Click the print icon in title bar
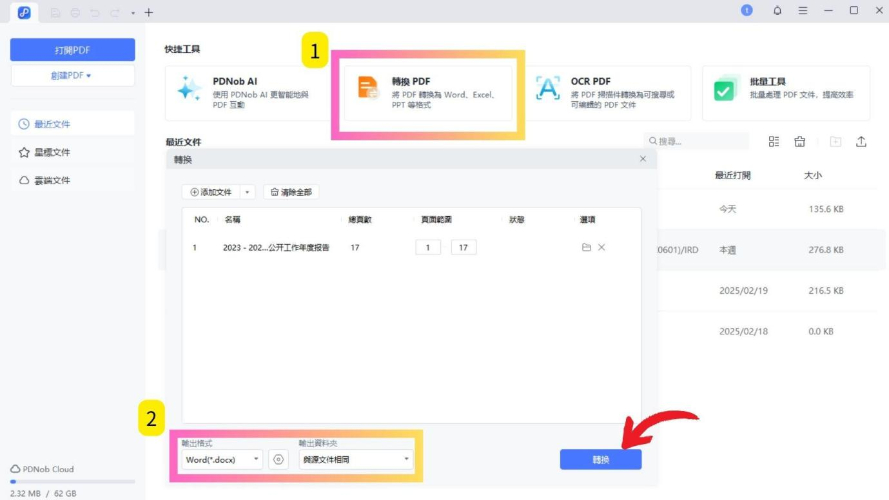The width and height of the screenshot is (889, 500). click(x=75, y=12)
